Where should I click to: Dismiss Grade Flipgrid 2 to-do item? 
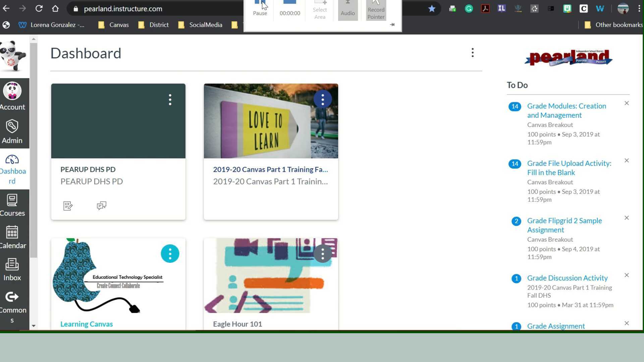pos(627,218)
